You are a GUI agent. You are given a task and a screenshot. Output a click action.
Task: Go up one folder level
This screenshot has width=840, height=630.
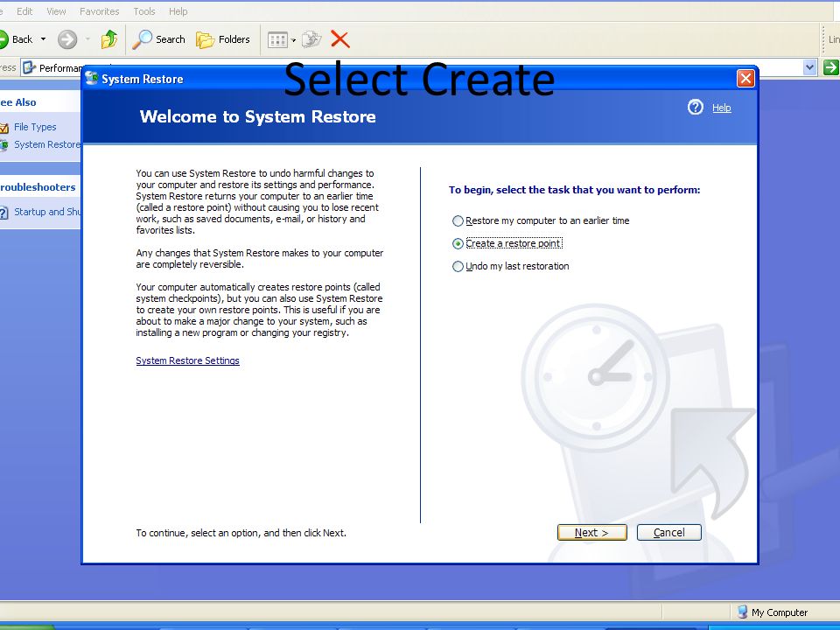point(109,39)
